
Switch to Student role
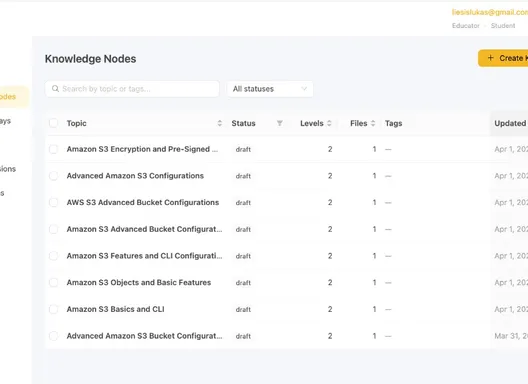pos(503,26)
